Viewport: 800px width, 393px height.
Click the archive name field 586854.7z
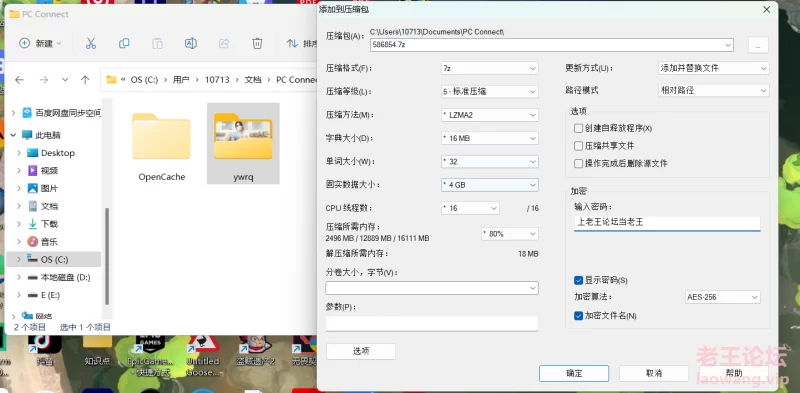[552, 45]
